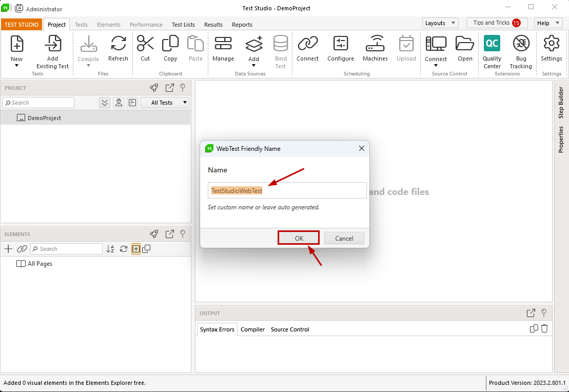Click Add Existing Test icon
Image resolution: width=569 pixels, height=392 pixels.
click(53, 44)
